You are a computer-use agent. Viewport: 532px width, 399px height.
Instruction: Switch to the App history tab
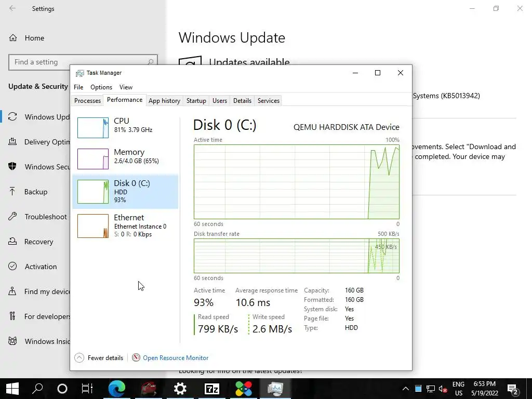pyautogui.click(x=164, y=101)
